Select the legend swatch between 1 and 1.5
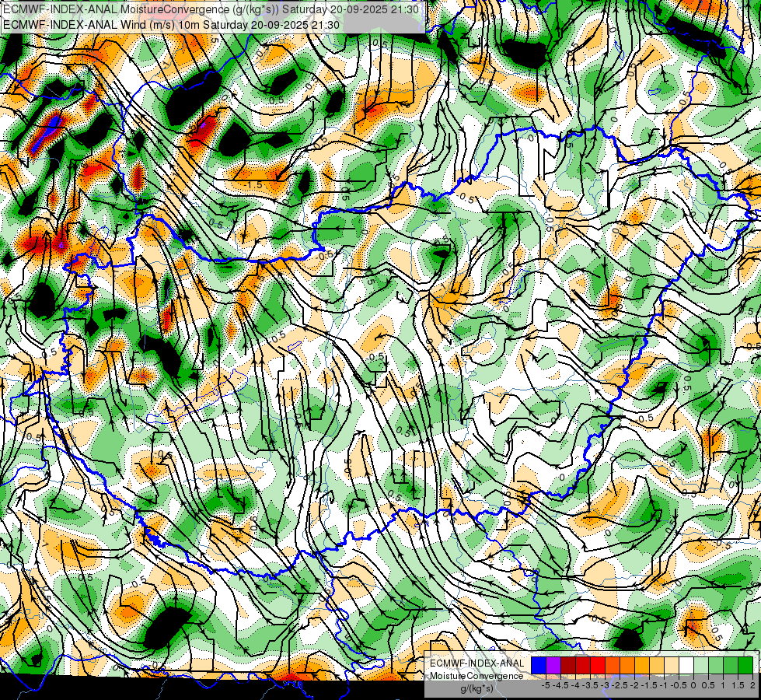 click(x=731, y=666)
